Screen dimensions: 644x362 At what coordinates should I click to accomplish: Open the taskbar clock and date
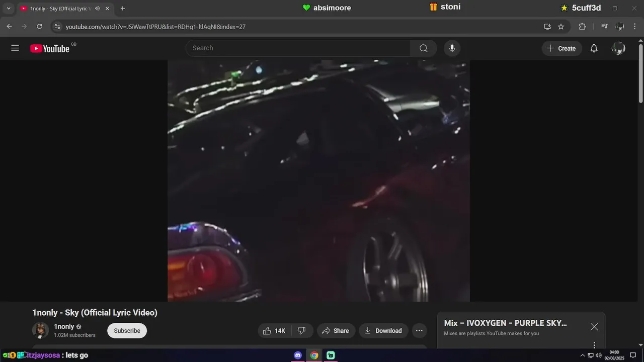pos(614,355)
